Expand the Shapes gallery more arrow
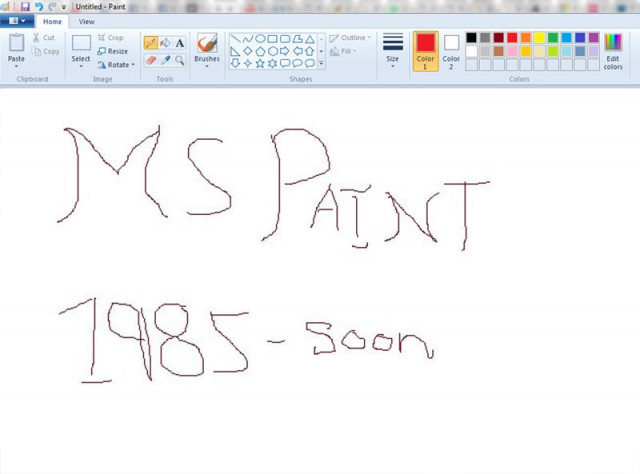This screenshot has width=640, height=474. coord(321,63)
